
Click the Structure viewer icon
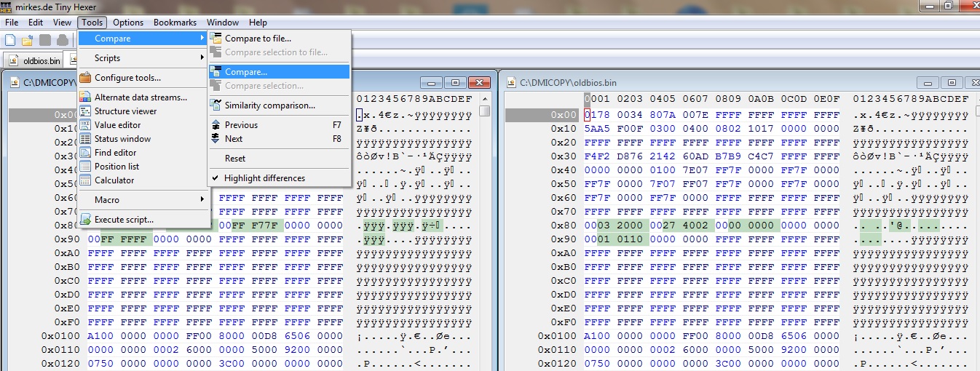[85, 111]
